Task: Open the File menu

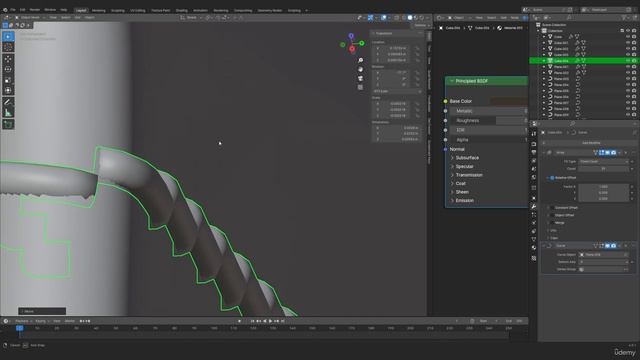Action: (x=13, y=10)
